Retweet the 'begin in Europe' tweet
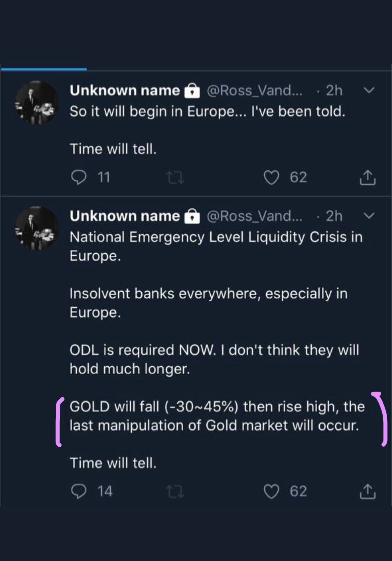This screenshot has height=561, width=392. pos(175,178)
